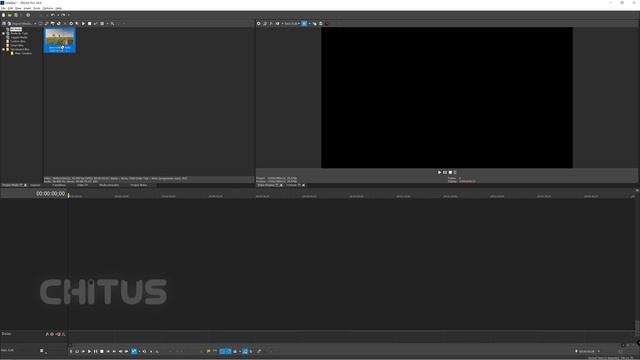Copy snapshot to clipboard in preview toolbar
640x360 pixels.
(314, 24)
